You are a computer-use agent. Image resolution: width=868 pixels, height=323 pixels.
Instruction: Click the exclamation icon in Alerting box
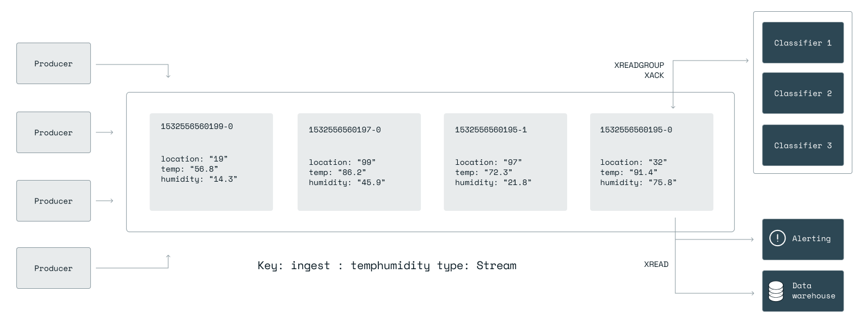coord(777,238)
